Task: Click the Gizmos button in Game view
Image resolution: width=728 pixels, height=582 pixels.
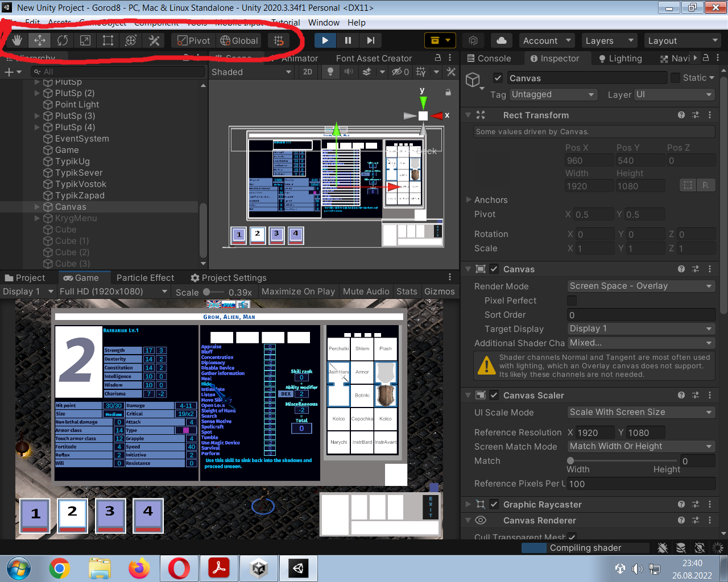Action: pyautogui.click(x=440, y=291)
